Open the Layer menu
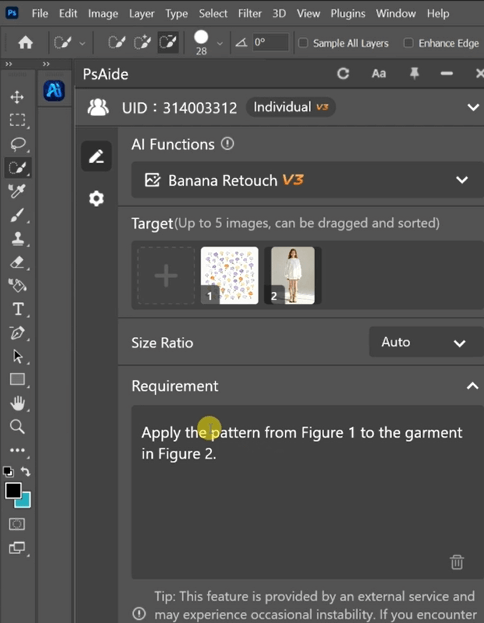Viewport: 484px width, 623px height. [x=141, y=14]
